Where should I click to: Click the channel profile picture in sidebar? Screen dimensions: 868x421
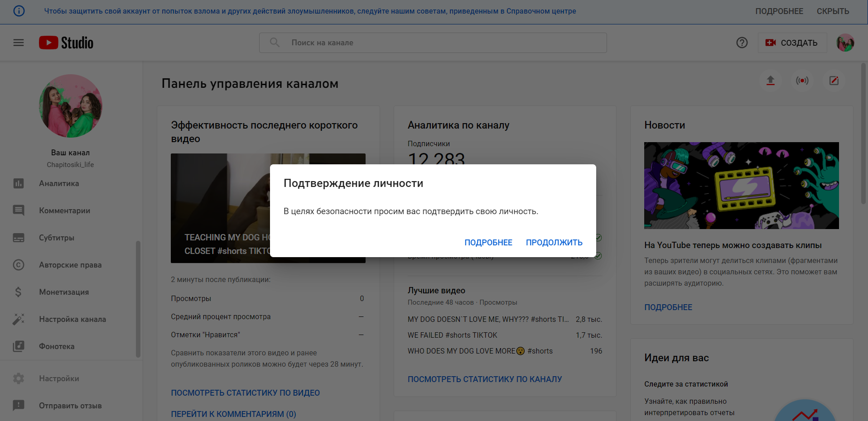pyautogui.click(x=71, y=106)
